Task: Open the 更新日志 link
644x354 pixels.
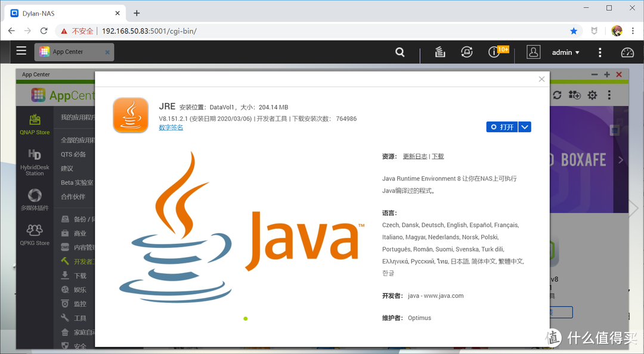Action: point(415,157)
